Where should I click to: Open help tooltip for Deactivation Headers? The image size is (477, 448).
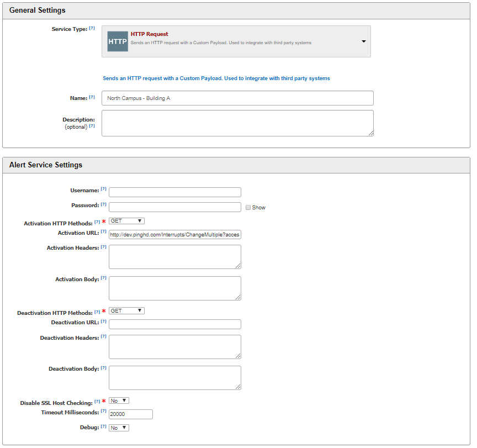103,336
